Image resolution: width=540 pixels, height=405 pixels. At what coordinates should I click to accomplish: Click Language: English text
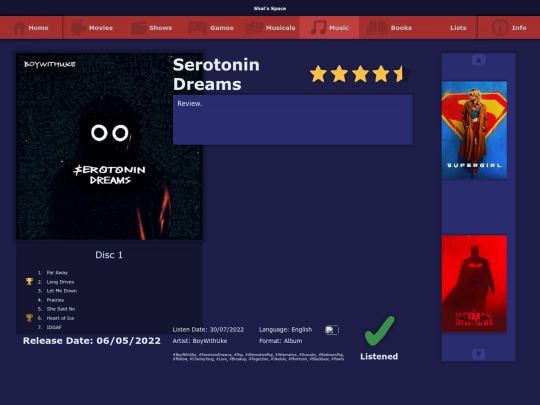pyautogui.click(x=285, y=330)
